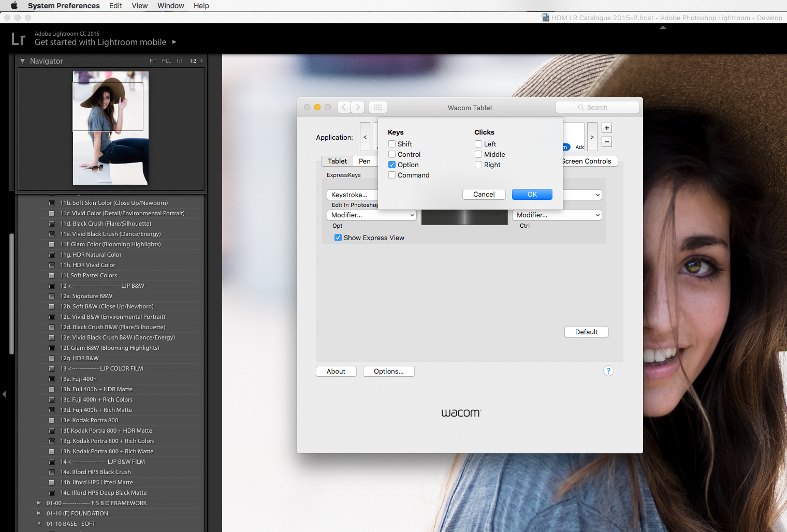Click the plus icon to add an application

(x=606, y=127)
